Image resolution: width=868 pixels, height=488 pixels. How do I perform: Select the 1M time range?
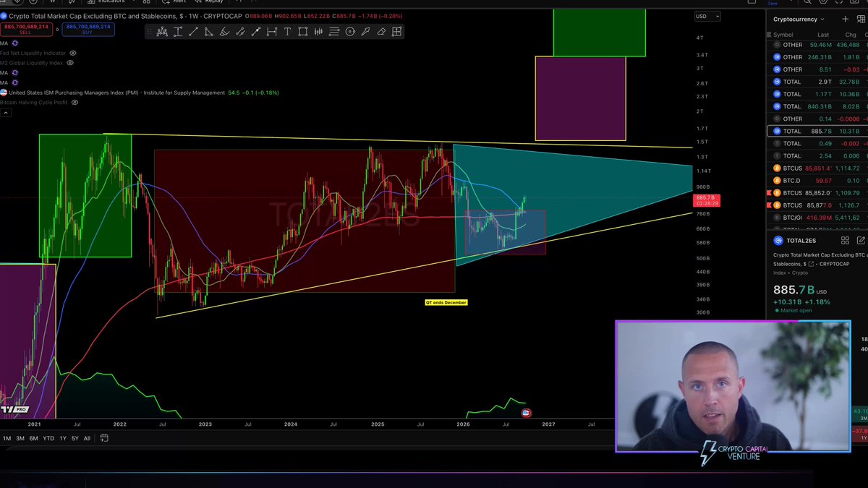click(x=7, y=438)
